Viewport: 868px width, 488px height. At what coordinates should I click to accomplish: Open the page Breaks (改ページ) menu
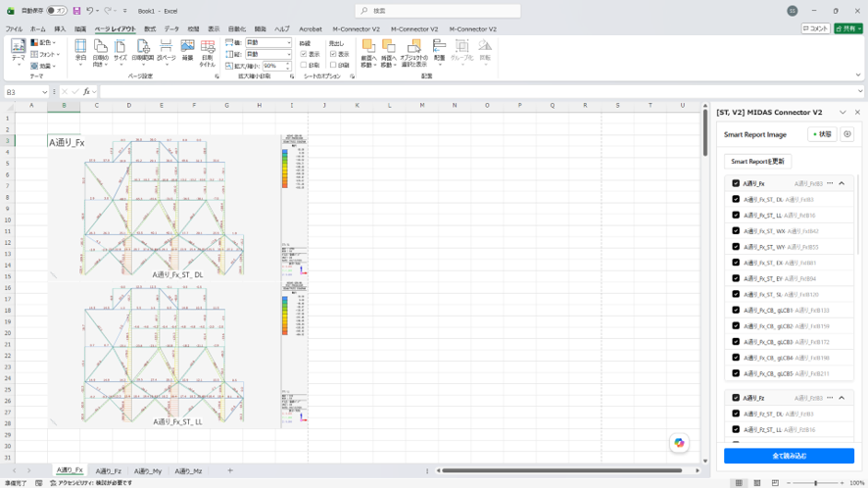point(166,53)
